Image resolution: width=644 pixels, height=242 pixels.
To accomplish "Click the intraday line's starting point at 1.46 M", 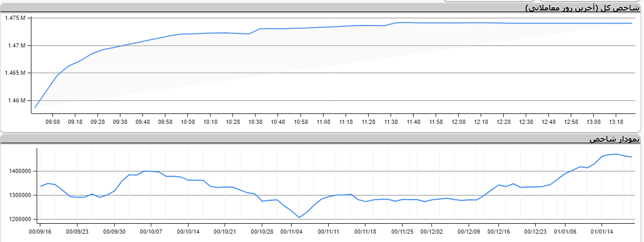I will tap(35, 107).
